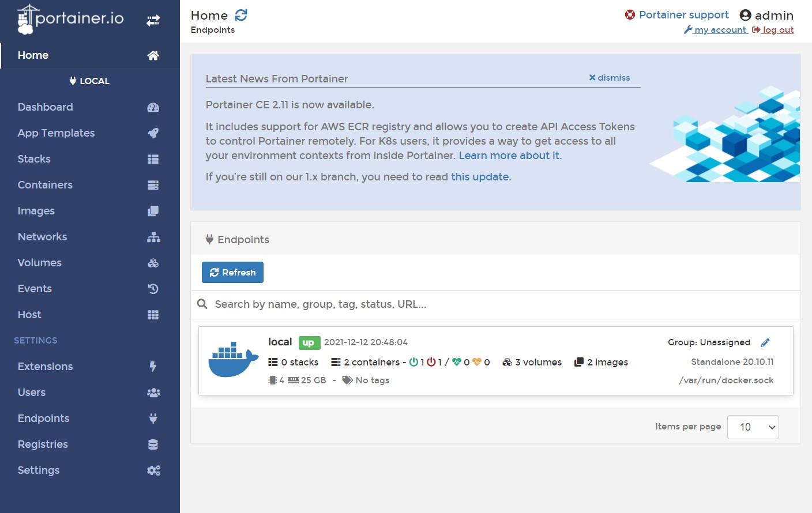
Task: Open Extensions under Settings section
Action: 90,367
